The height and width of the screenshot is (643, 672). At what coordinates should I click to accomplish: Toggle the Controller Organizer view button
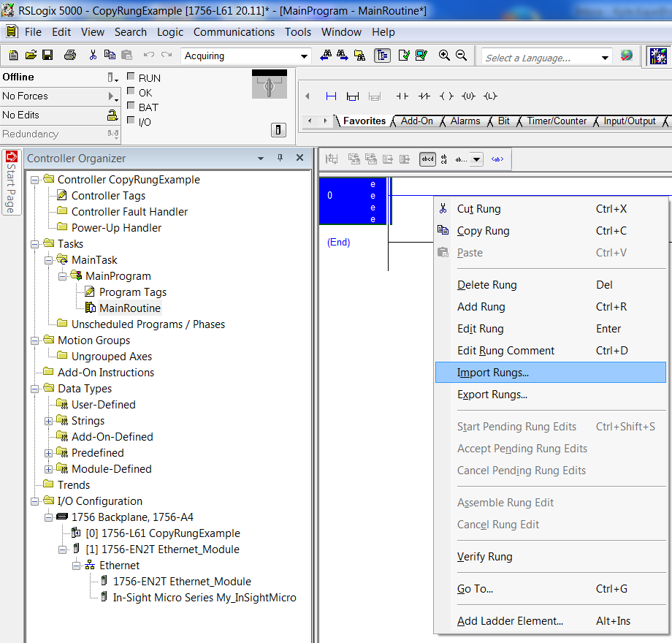(382, 56)
